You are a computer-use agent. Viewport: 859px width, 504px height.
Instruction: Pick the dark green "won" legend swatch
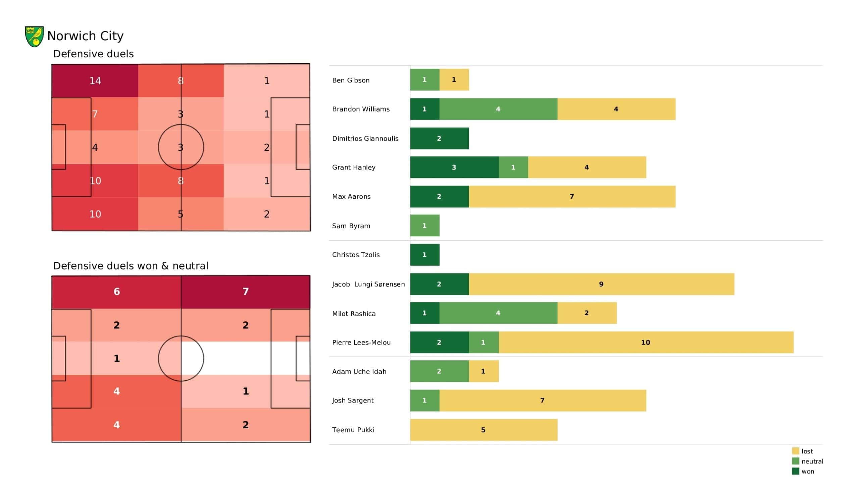(x=795, y=471)
